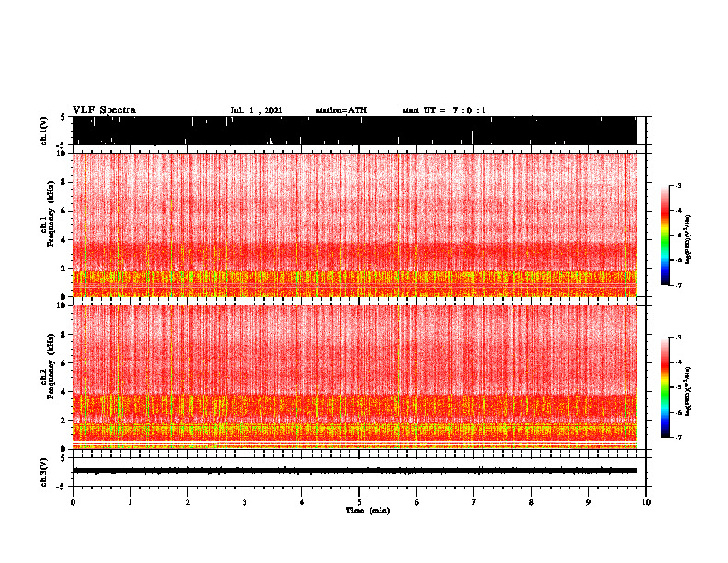Viewport: 728px width, 563px height.
Task: Click the ch.2 PSD color scale bar
Action: coord(665,387)
